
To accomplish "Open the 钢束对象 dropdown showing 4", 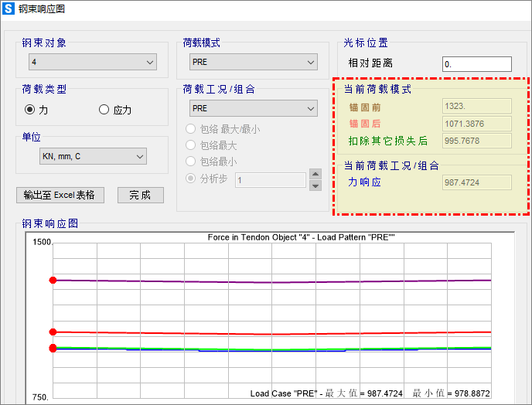I will click(92, 62).
